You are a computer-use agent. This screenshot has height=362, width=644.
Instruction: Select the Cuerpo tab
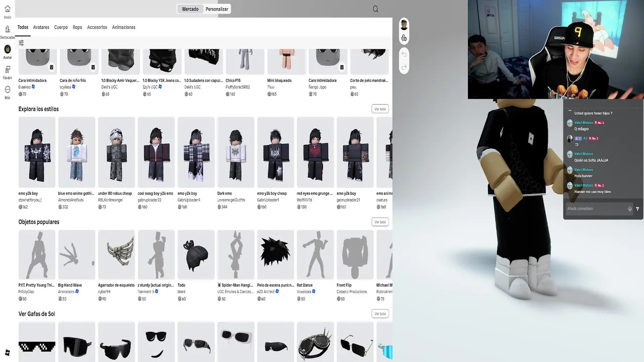[61, 27]
